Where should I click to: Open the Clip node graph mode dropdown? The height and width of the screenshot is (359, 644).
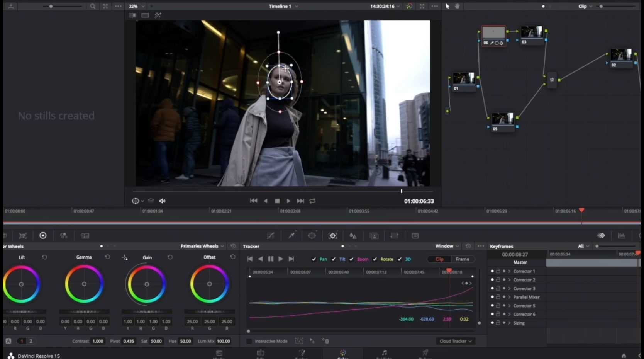point(585,6)
